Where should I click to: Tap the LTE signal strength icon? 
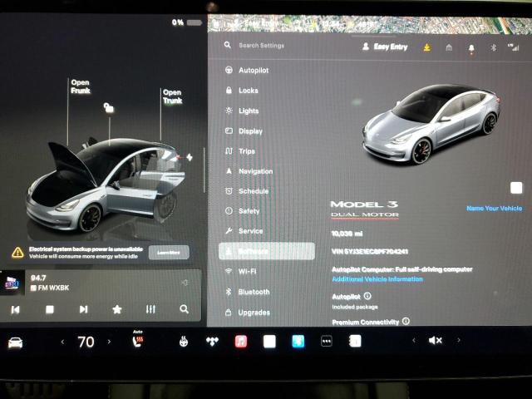pyautogui.click(x=514, y=47)
